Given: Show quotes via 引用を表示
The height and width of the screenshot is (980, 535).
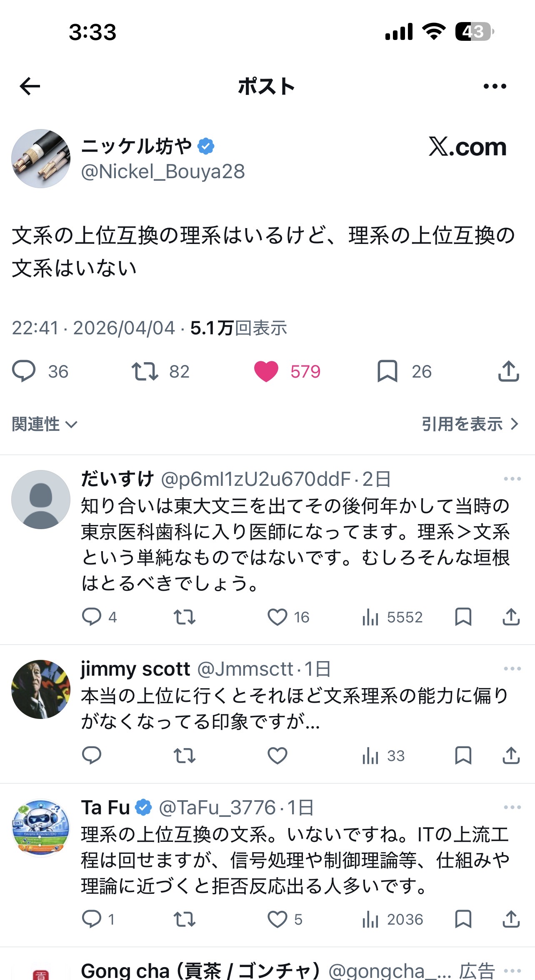Looking at the screenshot, I should 470,424.
